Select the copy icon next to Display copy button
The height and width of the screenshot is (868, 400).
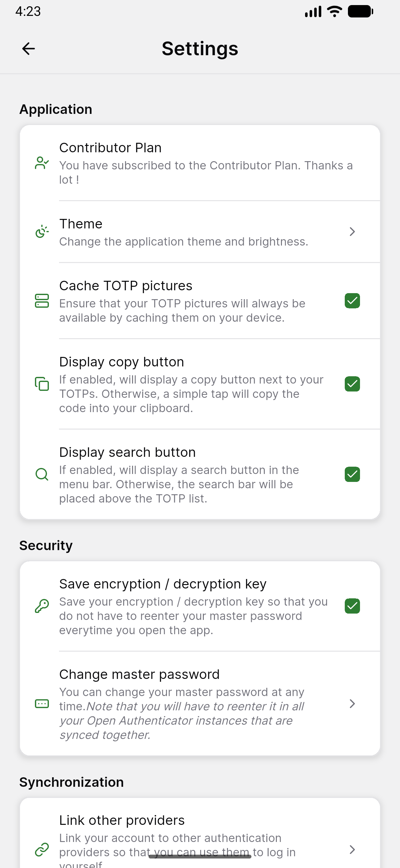point(42,384)
